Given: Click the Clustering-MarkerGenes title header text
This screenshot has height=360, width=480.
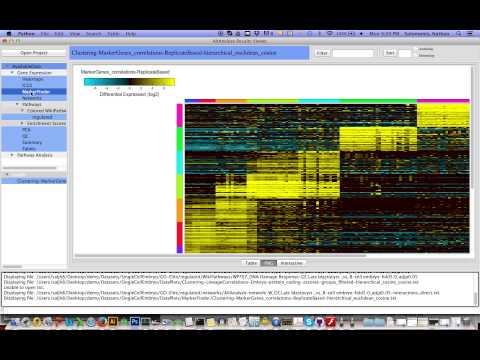Looking at the screenshot, I should pyautogui.click(x=174, y=53).
